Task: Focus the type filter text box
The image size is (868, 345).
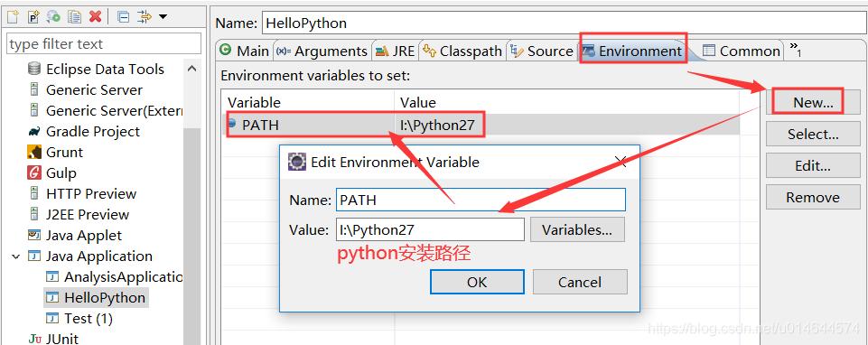Action: (104, 43)
